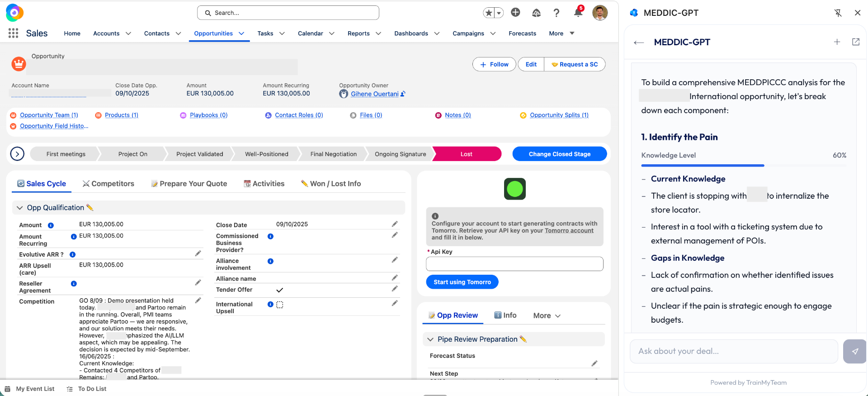Open the Contacts dropdown chevron

pos(178,33)
